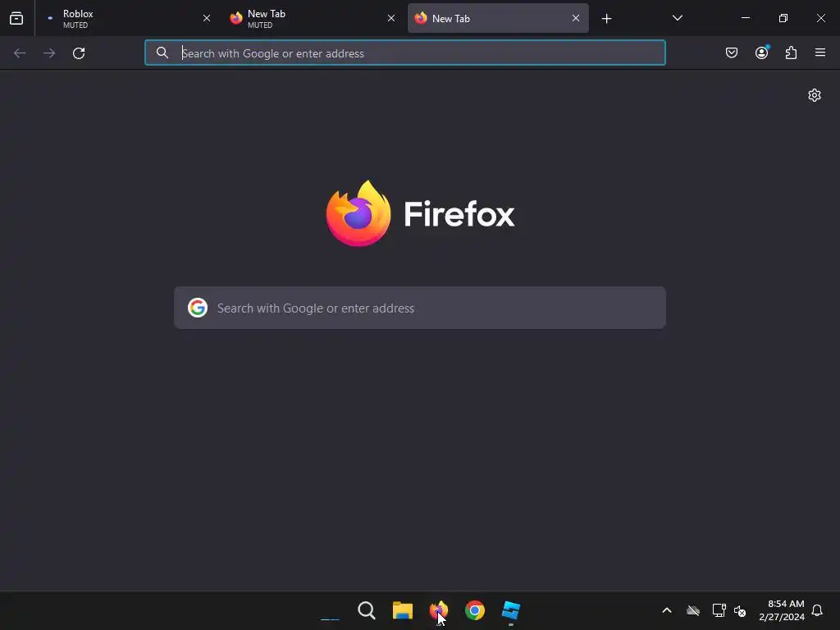The image size is (840, 630).
Task: Open Windows Start button on taskbar
Action: tap(330, 610)
